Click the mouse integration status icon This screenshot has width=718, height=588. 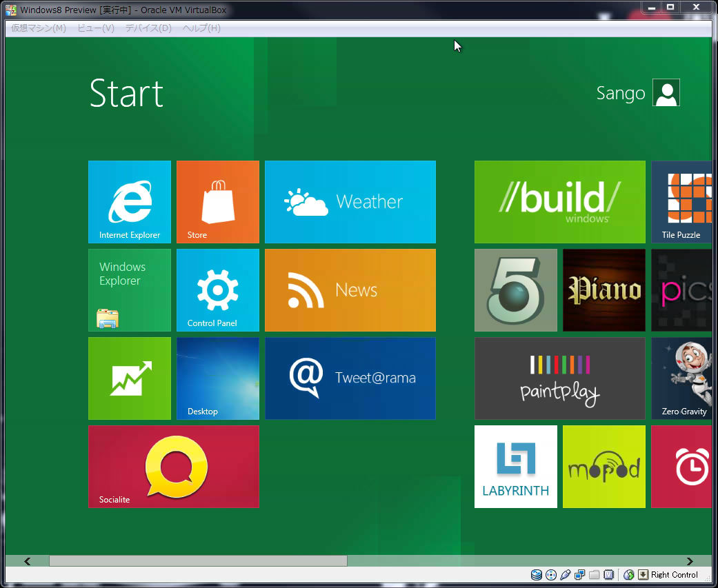click(x=629, y=575)
